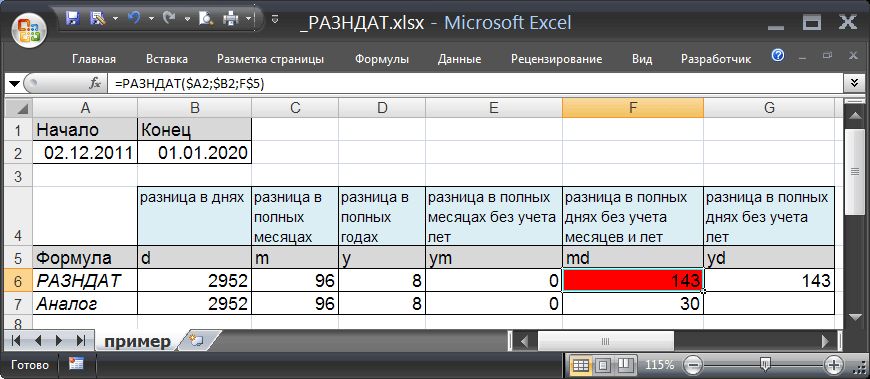Save the workbook via floppy disk icon
870x379 pixels.
tap(73, 19)
